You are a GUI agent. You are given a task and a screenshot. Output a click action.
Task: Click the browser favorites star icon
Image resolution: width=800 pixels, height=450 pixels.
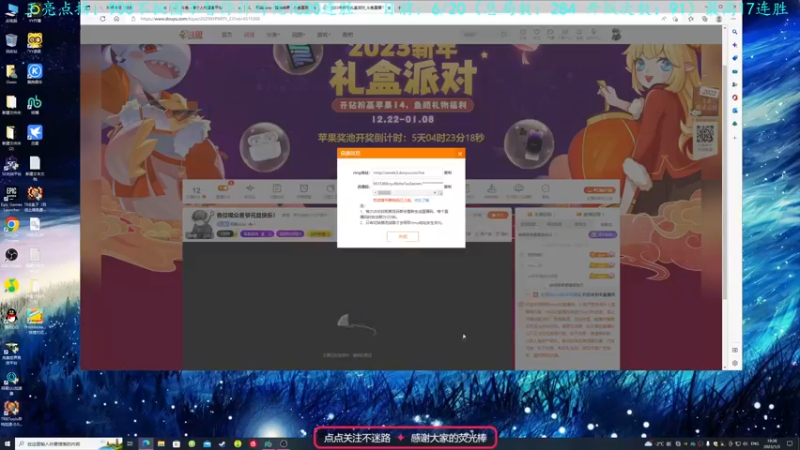690,19
